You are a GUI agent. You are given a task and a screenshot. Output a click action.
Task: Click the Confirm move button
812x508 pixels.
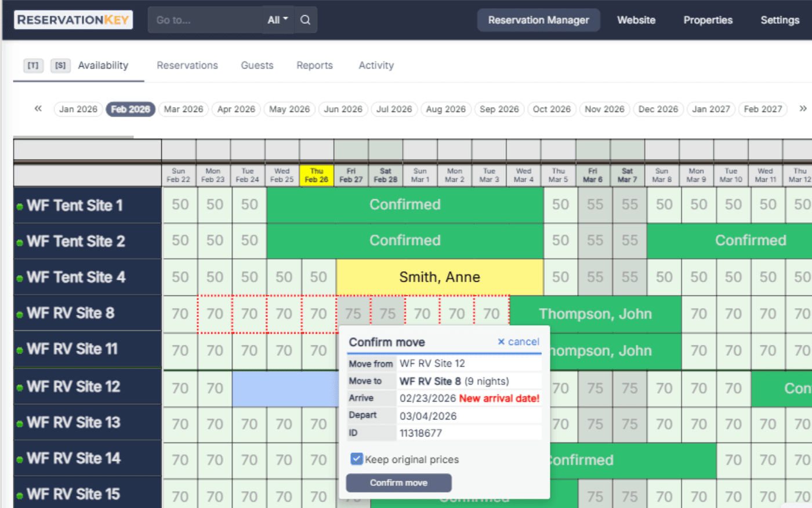point(398,482)
